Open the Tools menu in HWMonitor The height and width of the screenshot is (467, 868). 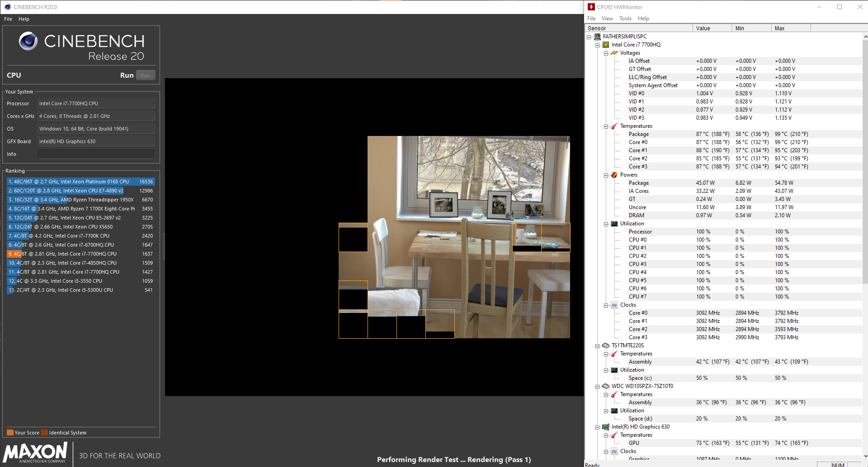pos(625,19)
